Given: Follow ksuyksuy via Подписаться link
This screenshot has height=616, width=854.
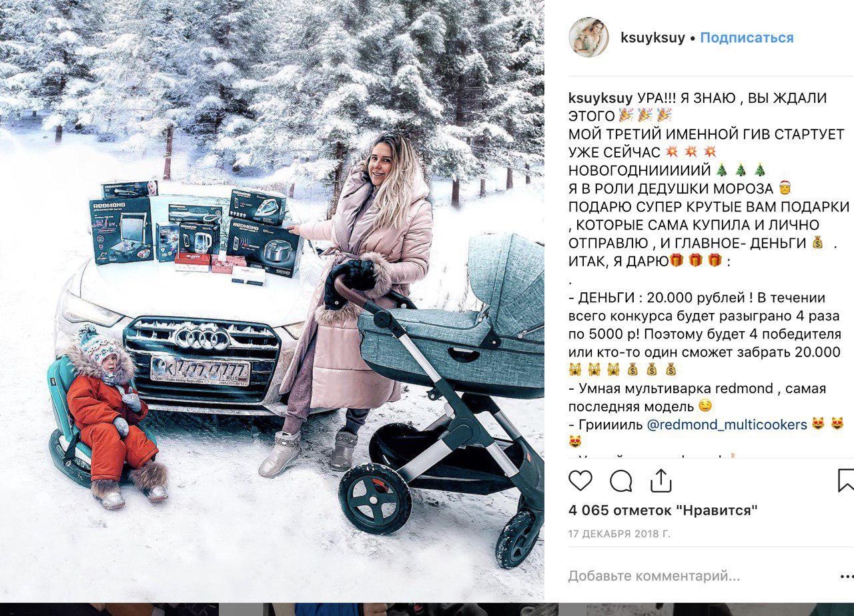Looking at the screenshot, I should pos(747,38).
